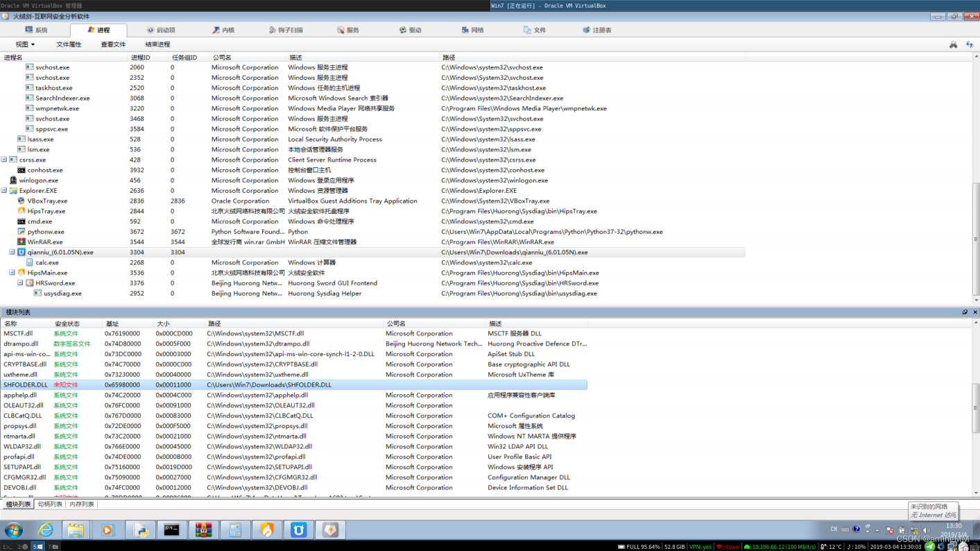Open the Python taskbar icon
The width and height of the screenshot is (980, 551).
click(140, 530)
